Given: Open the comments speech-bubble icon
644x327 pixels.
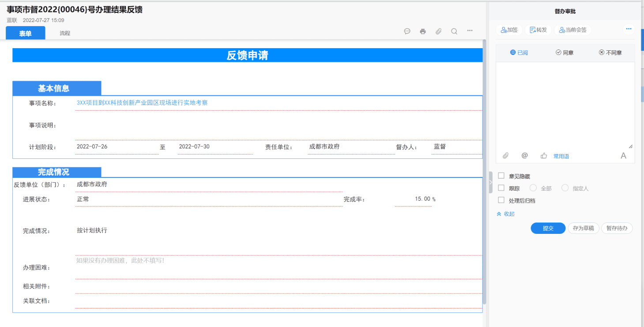Looking at the screenshot, I should (x=407, y=31).
